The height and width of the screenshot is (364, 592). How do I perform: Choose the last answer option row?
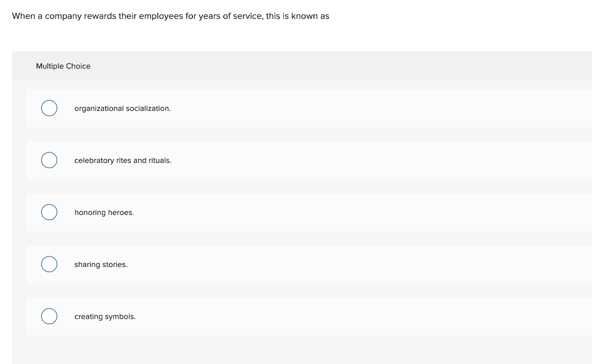[x=289, y=316]
